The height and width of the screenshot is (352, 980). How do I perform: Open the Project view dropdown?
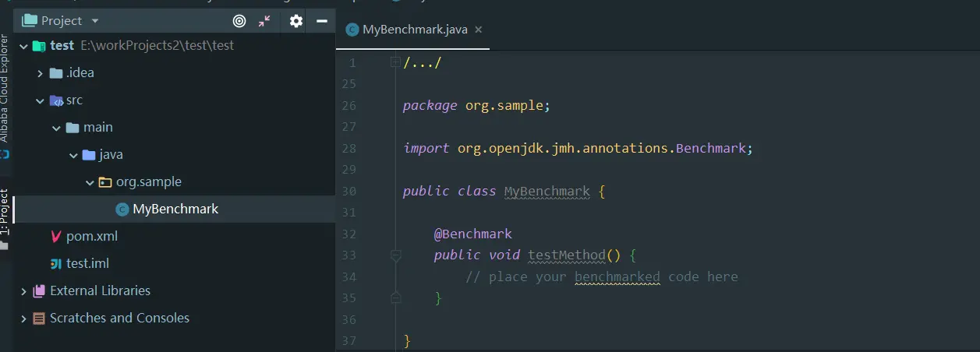point(95,21)
